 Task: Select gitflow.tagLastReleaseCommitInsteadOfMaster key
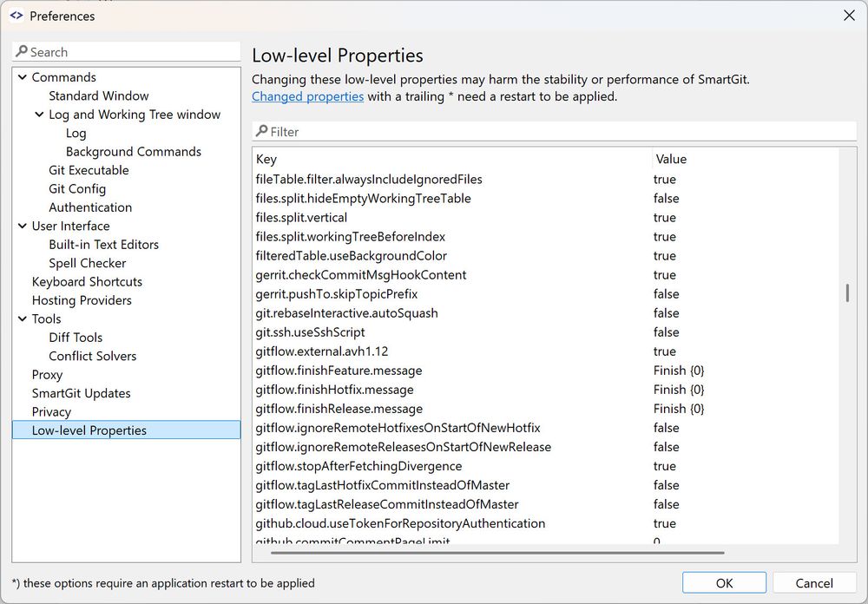click(x=387, y=504)
